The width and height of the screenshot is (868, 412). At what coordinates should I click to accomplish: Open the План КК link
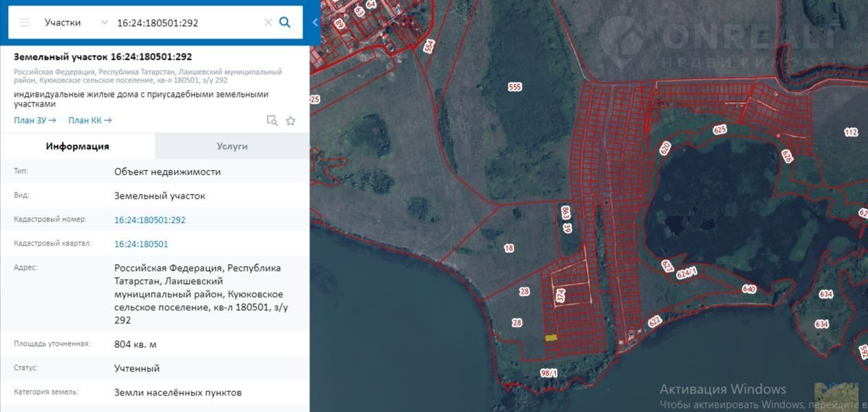[x=89, y=120]
